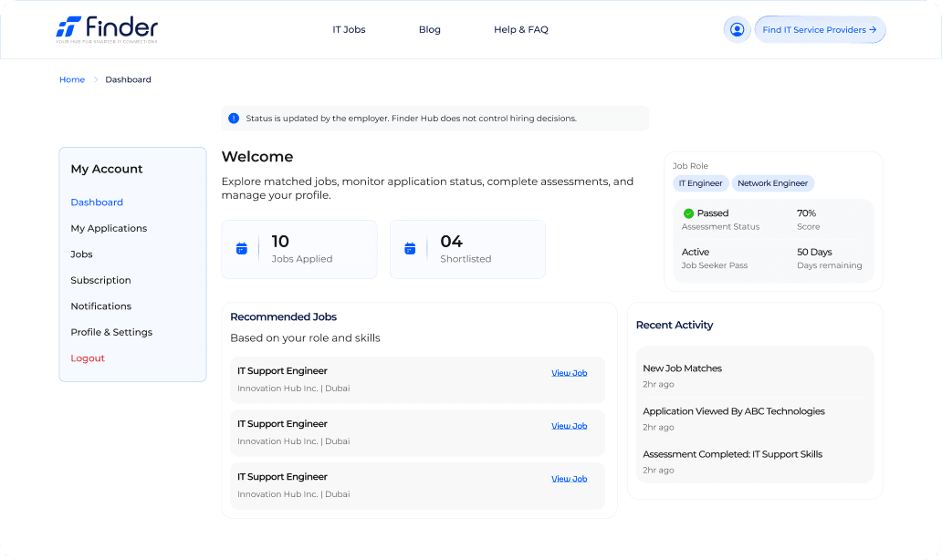Click the red Logout link
Screen dimensions: 942x560
pyautogui.click(x=88, y=358)
